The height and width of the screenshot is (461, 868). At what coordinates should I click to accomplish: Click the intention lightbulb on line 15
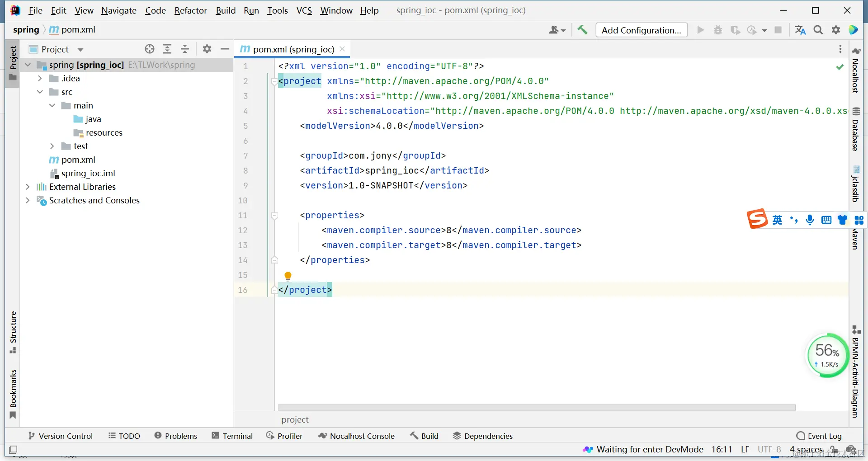point(288,276)
